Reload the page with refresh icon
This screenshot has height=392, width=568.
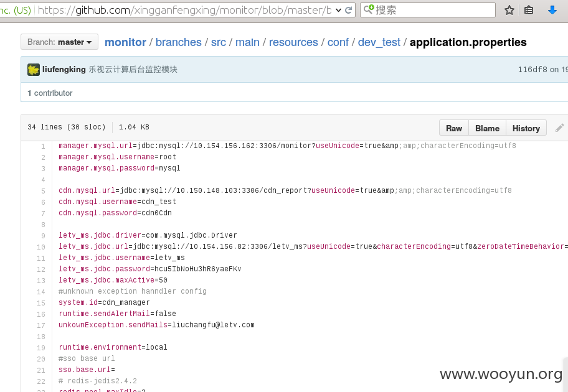349,10
